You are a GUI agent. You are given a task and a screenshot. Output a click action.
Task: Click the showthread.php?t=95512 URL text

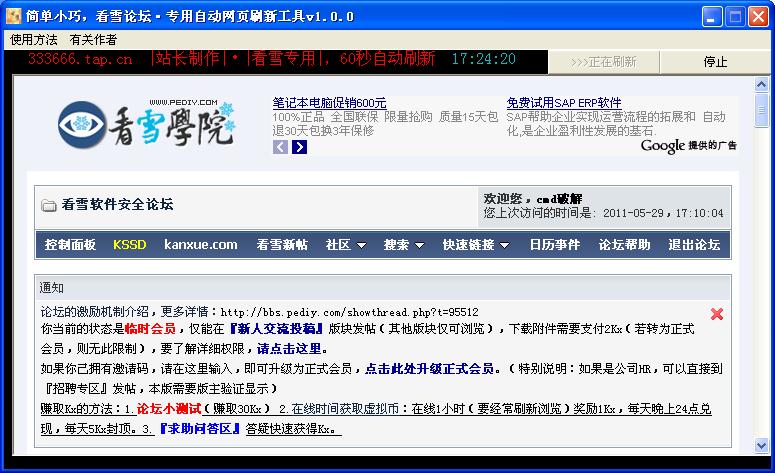coord(349,312)
